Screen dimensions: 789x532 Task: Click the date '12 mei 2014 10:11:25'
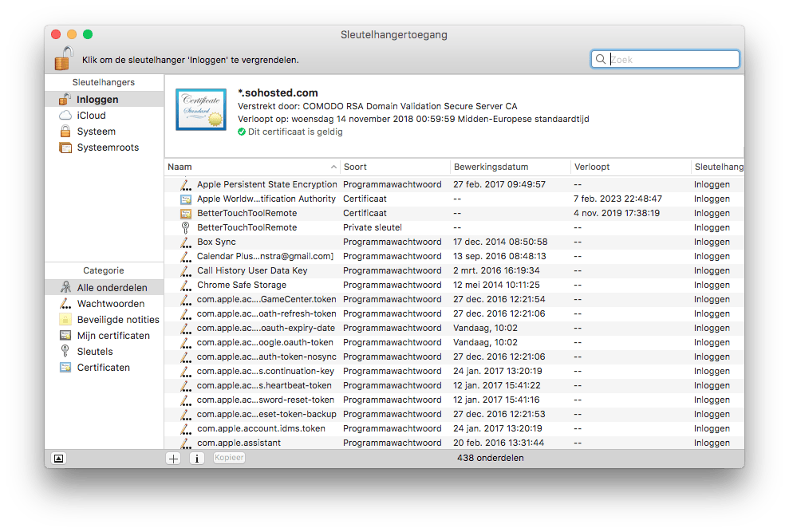(x=496, y=285)
